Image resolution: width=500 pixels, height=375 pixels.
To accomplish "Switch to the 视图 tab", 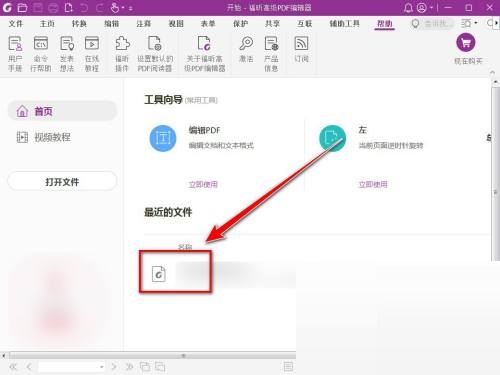I will click(176, 24).
